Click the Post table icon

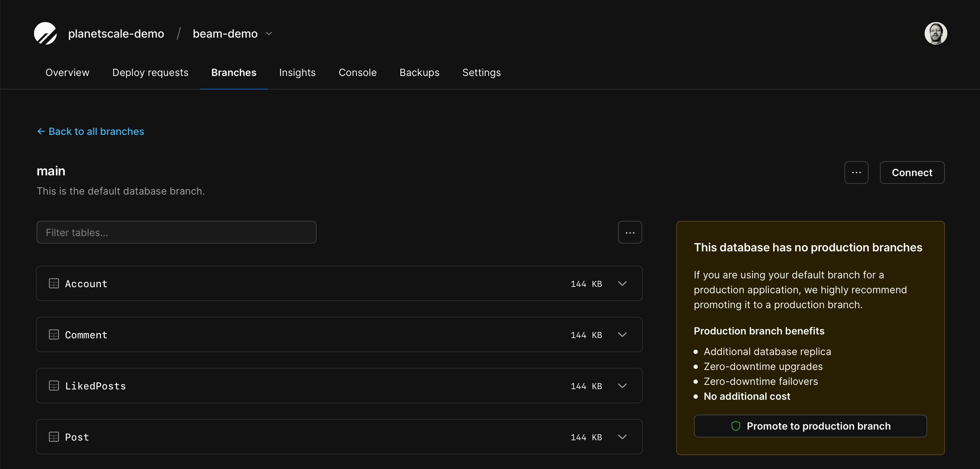[x=54, y=437]
